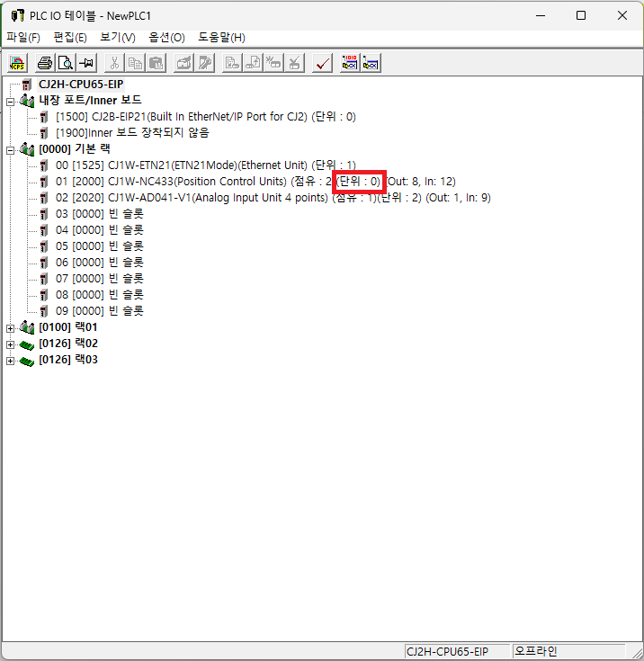
Task: Click the red checkmark verify icon
Action: (x=322, y=63)
